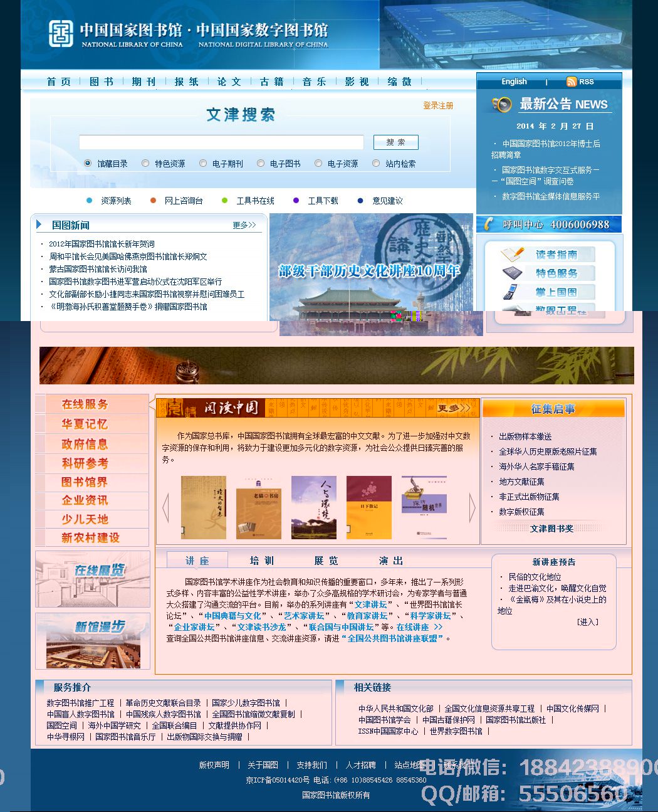
Task: Select 馆藏目录 search scope radio
Action: [88, 163]
